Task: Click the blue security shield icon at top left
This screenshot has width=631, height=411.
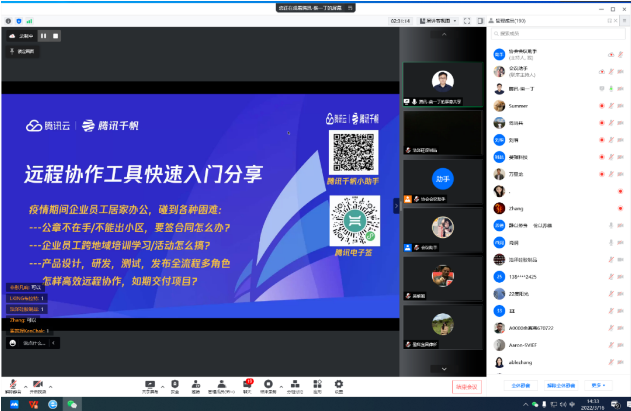Action: click(x=19, y=21)
